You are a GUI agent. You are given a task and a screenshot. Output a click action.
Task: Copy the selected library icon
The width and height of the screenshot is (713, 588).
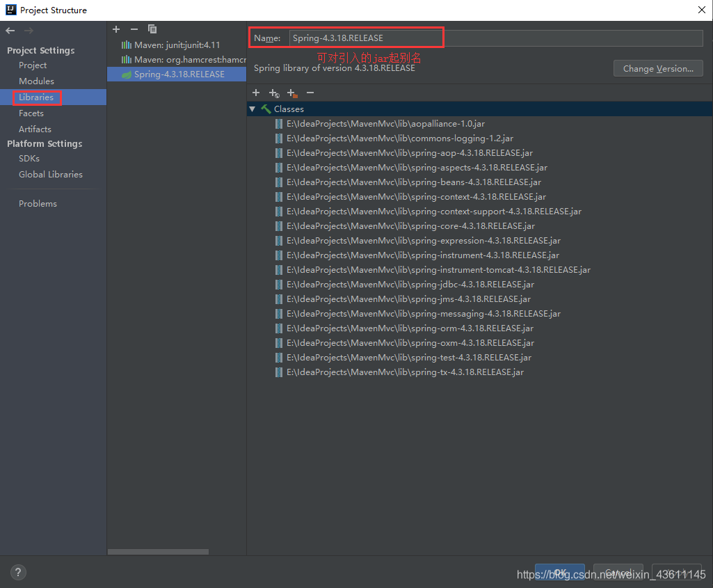pyautogui.click(x=152, y=29)
